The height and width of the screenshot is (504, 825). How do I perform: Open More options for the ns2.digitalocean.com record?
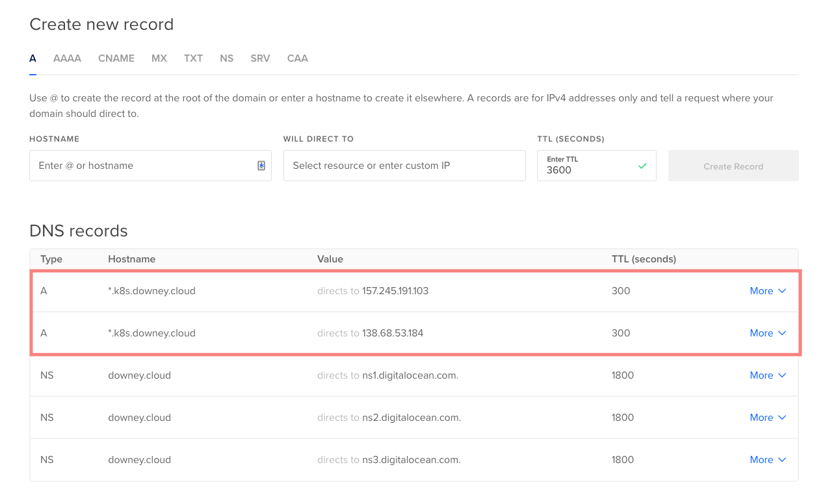coord(768,418)
